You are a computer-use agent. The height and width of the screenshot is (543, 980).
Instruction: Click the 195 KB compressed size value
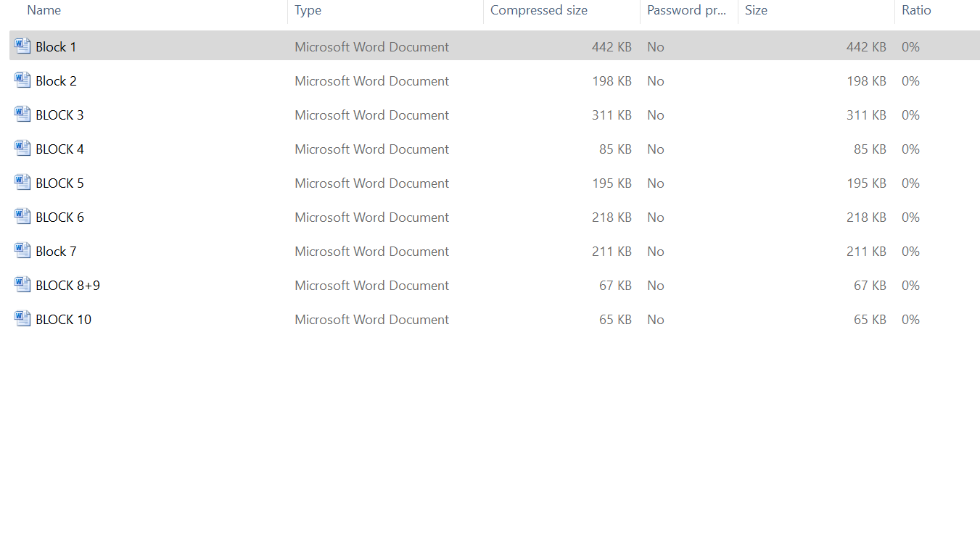pos(612,183)
